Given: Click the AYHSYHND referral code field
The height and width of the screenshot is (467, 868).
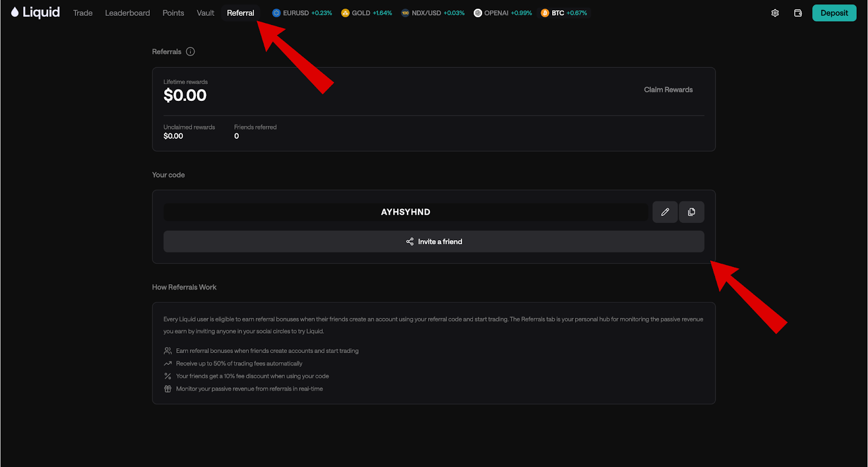Looking at the screenshot, I should pos(406,212).
